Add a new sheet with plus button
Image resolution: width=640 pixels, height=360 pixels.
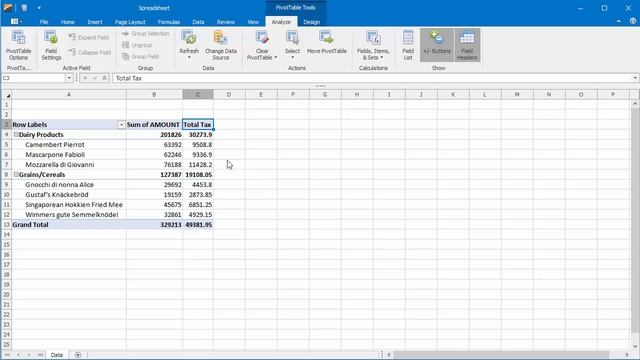tap(78, 355)
